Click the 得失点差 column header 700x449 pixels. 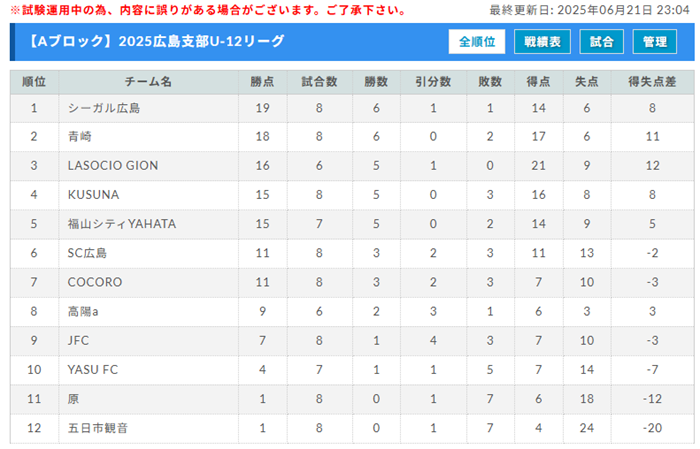pos(652,82)
